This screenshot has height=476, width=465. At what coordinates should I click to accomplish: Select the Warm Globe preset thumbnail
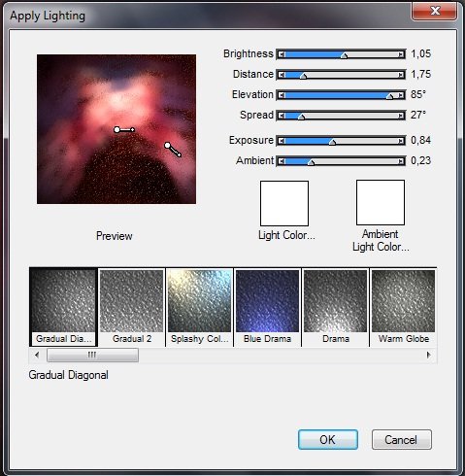coord(404,307)
